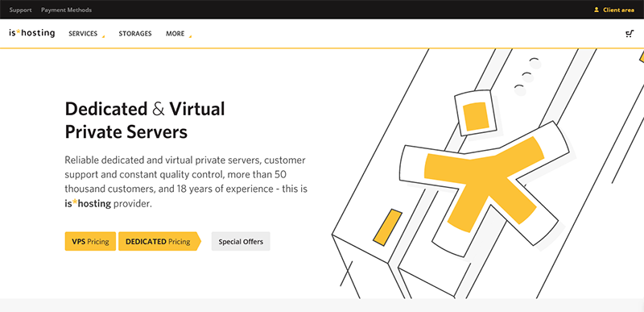This screenshot has width=644, height=312.
Task: Click the VPS Pricing button
Action: pos(90,241)
